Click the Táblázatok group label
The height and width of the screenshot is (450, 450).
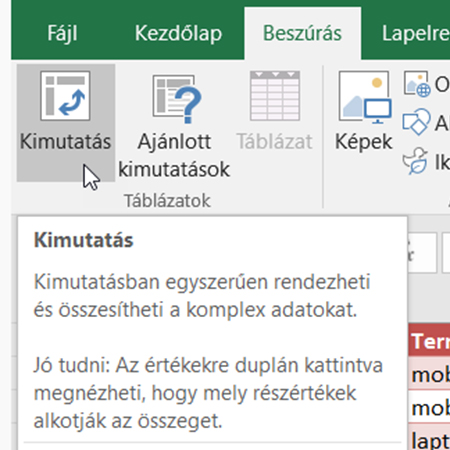(167, 201)
